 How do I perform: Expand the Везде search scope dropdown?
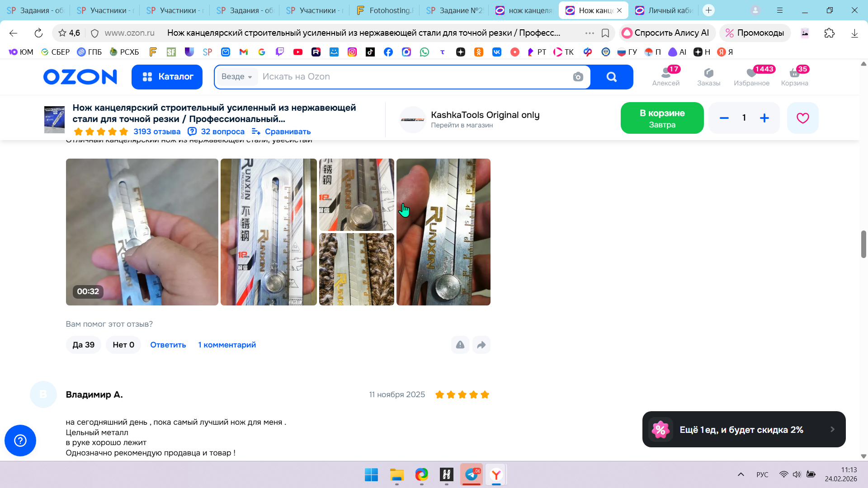[x=237, y=77]
